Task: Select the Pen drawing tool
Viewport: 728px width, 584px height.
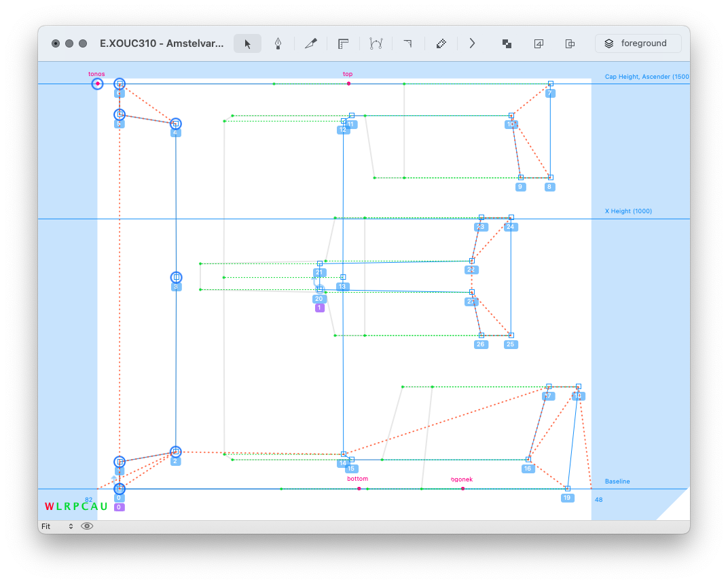Action: 278,43
